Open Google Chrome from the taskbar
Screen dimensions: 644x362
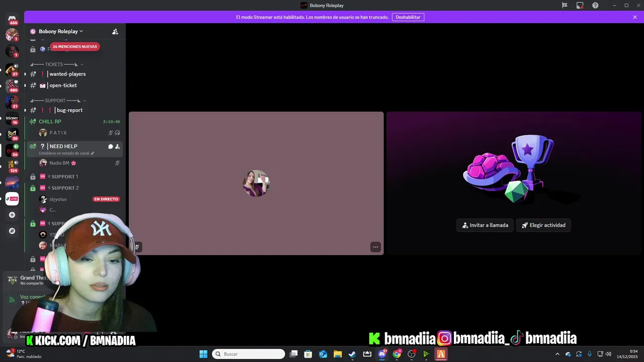[397, 354]
